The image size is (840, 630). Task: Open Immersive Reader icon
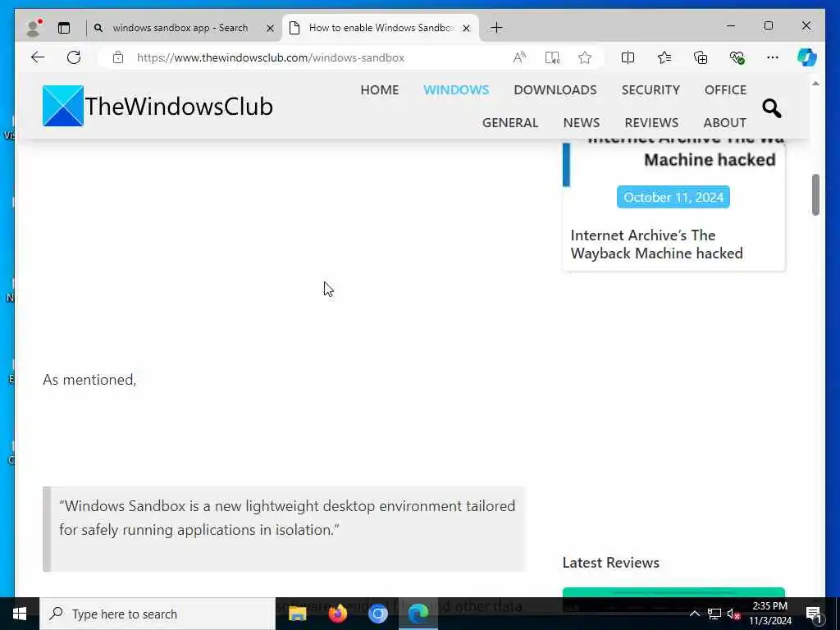pyautogui.click(x=552, y=57)
